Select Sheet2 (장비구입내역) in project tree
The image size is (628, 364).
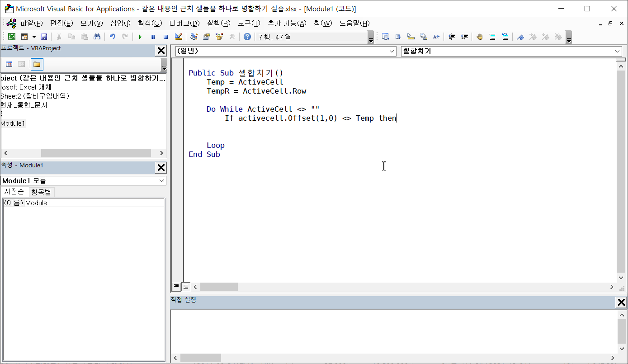[x=35, y=96]
